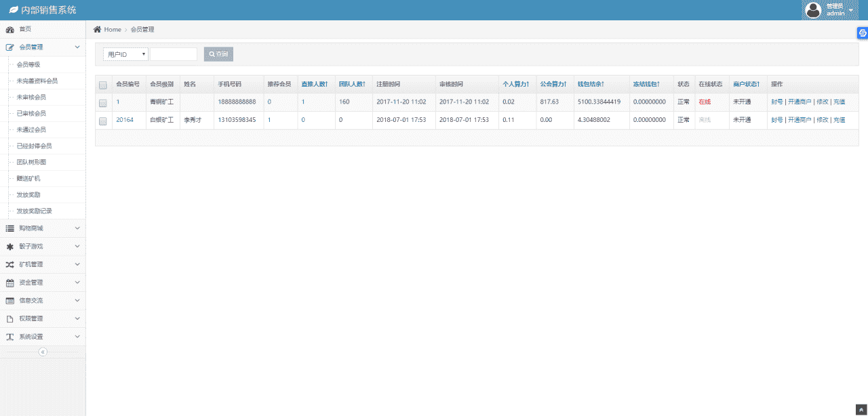Click the search text input field
This screenshot has width=868, height=416.
click(173, 54)
